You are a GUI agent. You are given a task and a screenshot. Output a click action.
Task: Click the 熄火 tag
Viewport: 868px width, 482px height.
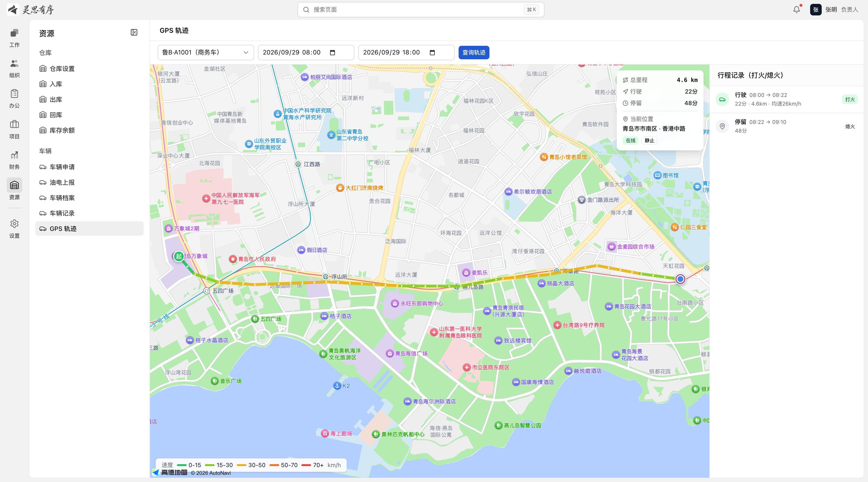[x=849, y=127]
